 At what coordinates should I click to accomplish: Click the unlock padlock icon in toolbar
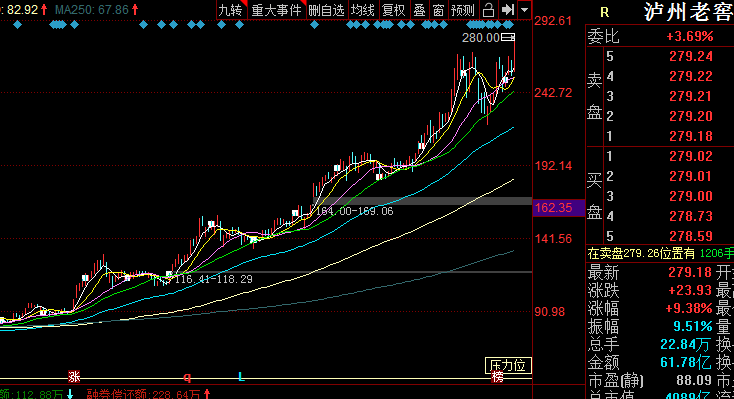tap(488, 10)
